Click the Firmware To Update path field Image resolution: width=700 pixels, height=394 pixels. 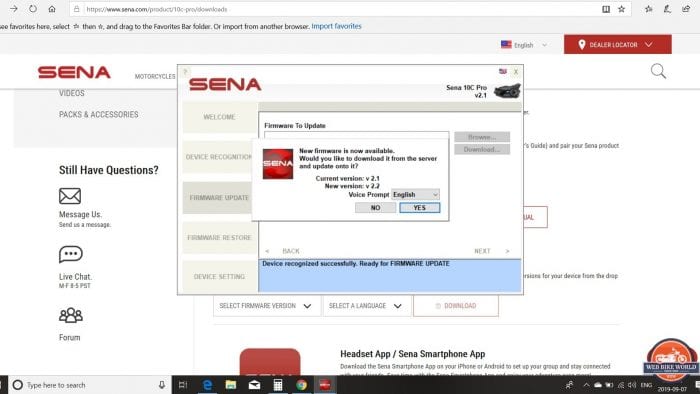357,135
